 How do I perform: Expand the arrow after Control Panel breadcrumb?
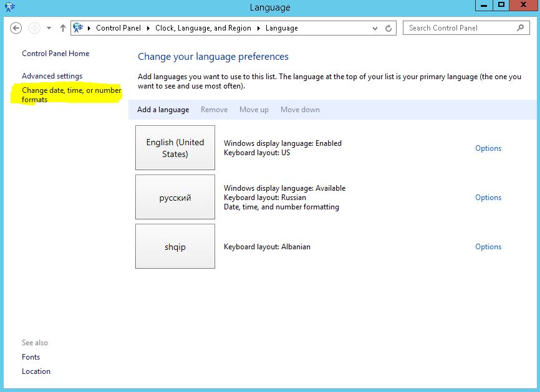[148, 28]
